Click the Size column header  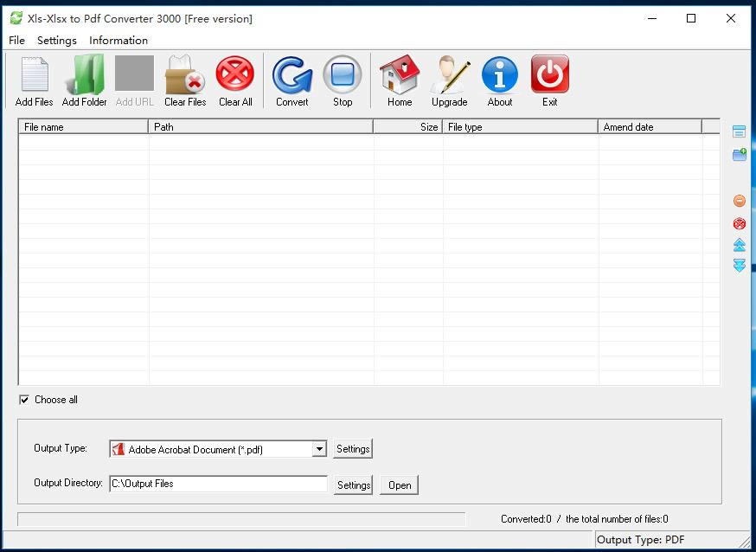408,127
